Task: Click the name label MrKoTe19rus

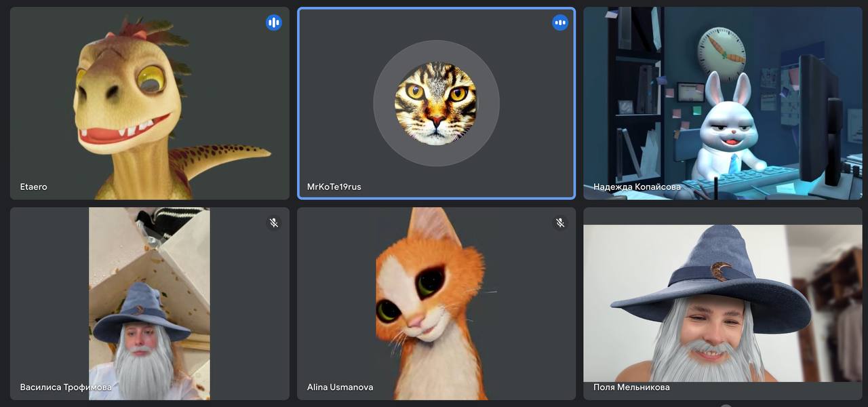Action: coord(334,187)
